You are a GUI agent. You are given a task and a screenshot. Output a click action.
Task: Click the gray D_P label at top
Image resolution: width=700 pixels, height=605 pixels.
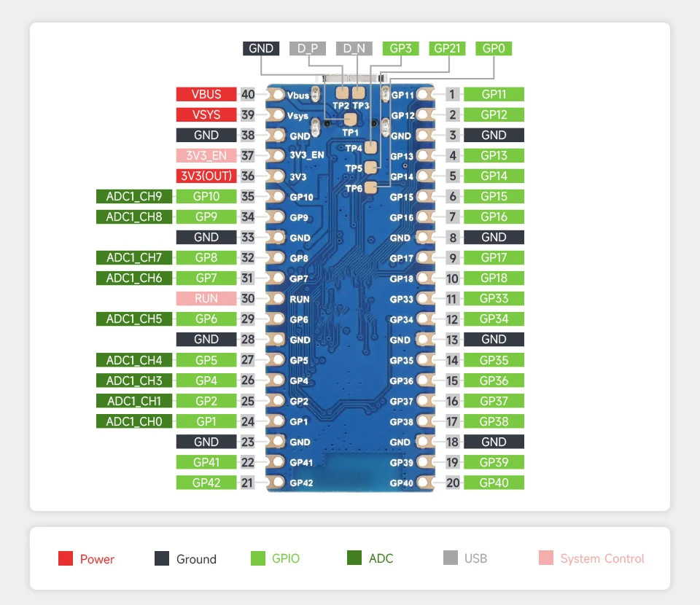pos(308,48)
